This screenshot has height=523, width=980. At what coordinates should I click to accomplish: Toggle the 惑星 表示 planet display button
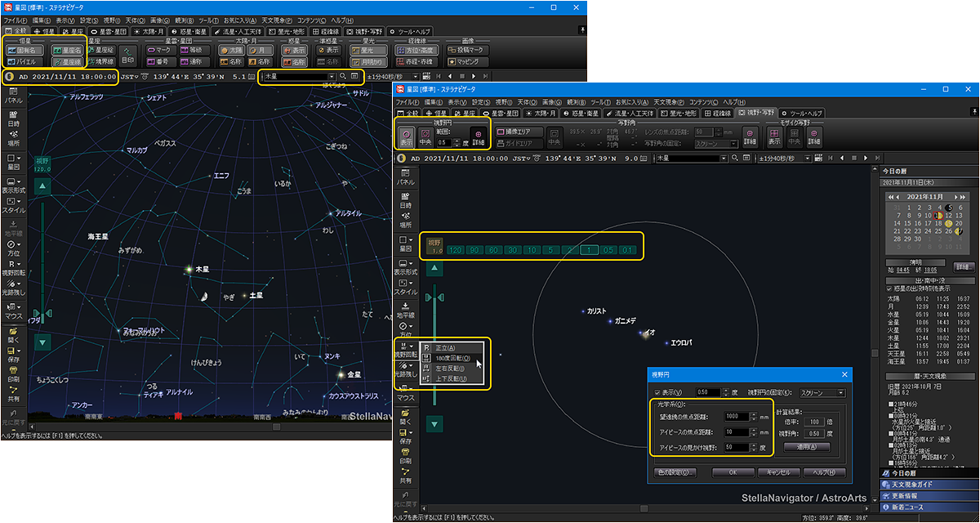tap(294, 50)
